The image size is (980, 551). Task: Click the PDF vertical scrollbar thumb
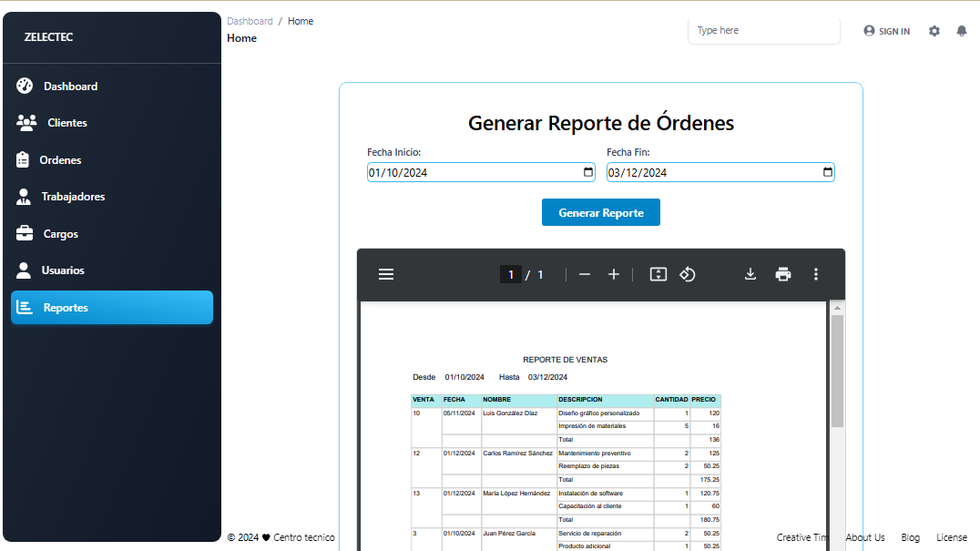point(838,371)
